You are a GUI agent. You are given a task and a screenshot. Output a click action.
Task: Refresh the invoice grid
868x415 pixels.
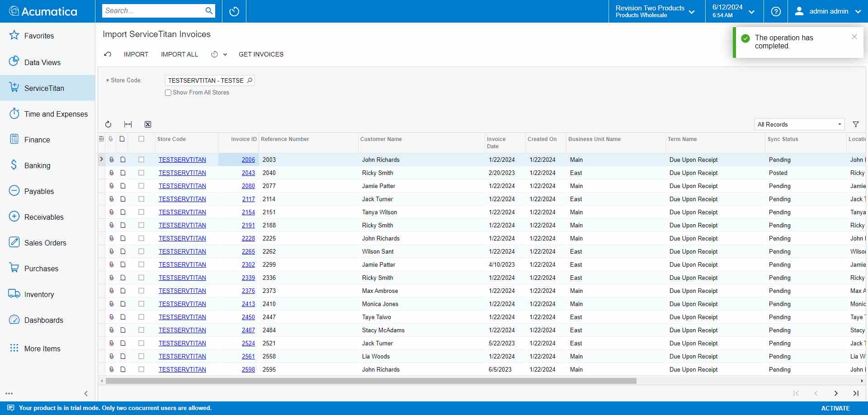tap(108, 124)
